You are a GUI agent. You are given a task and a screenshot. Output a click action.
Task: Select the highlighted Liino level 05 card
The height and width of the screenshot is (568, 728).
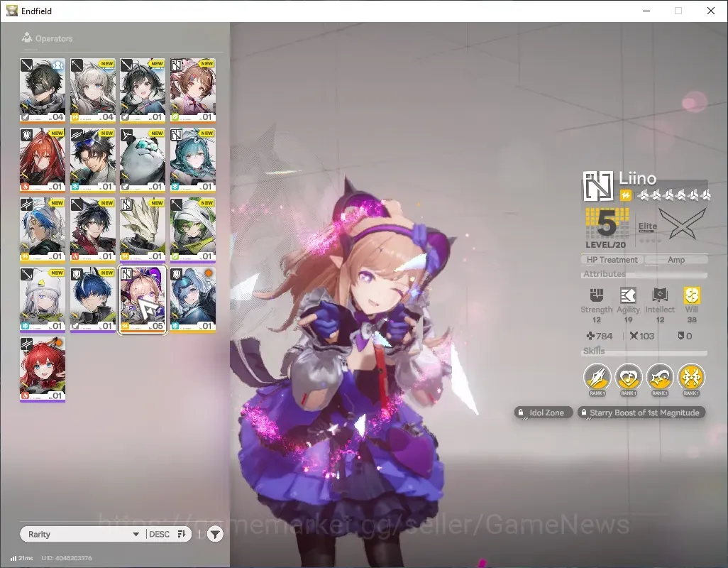143,300
